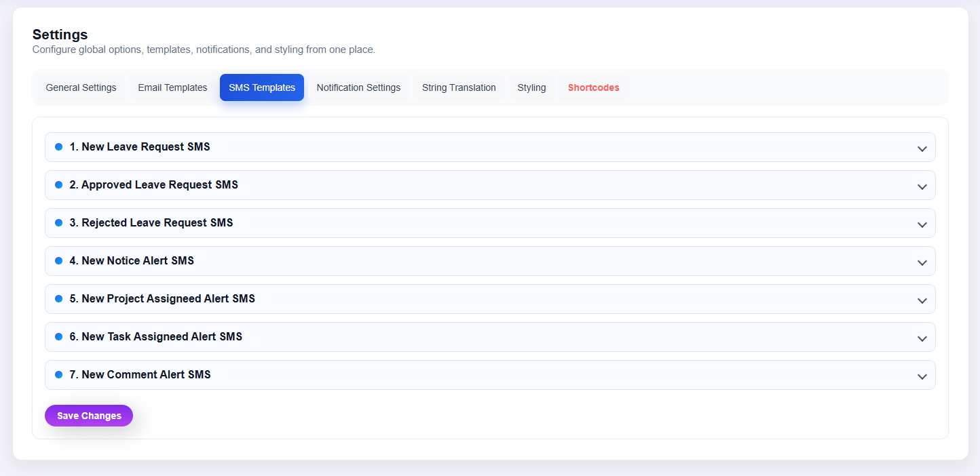Viewport: 980px width, 476px height.
Task: Open String Translation tab
Action: click(x=459, y=87)
